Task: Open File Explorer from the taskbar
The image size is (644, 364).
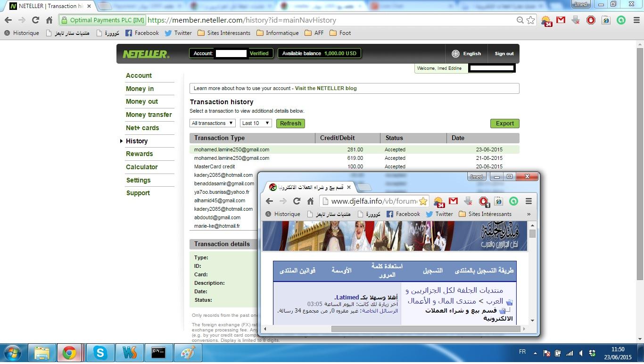Action: click(42, 353)
